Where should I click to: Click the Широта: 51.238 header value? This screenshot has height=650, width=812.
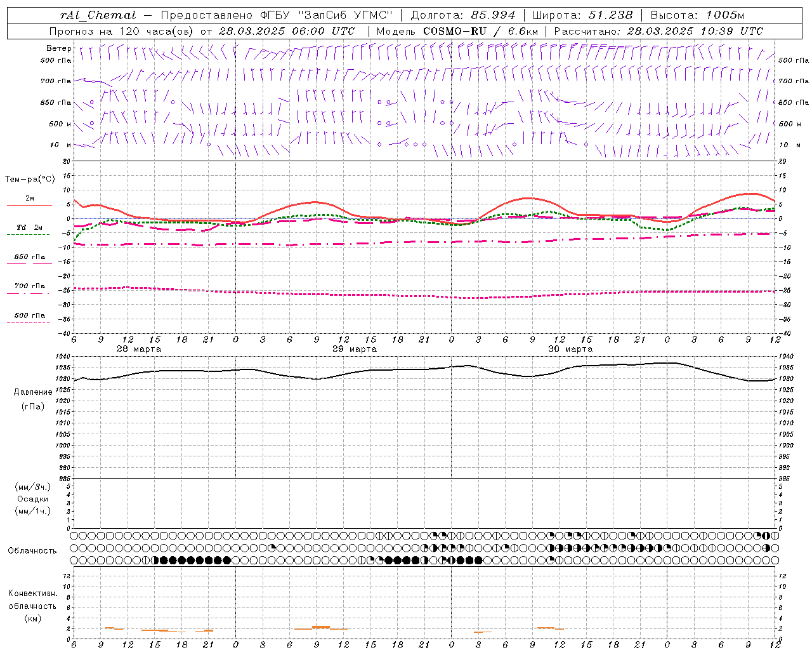(582, 15)
